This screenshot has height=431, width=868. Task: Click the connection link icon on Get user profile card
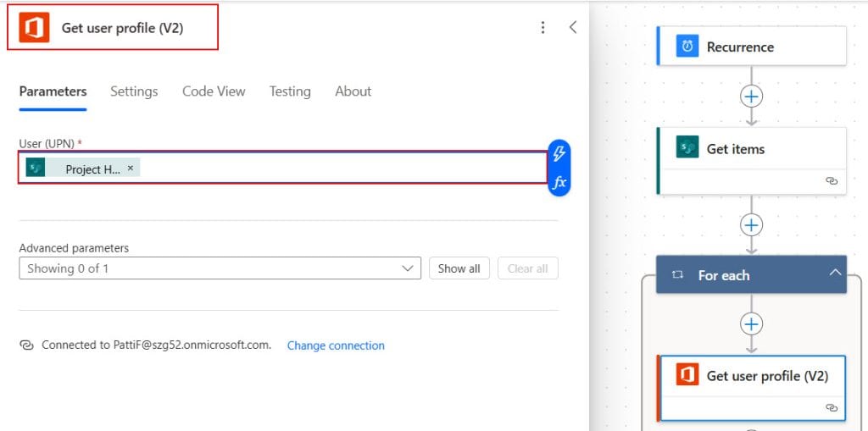coord(832,408)
